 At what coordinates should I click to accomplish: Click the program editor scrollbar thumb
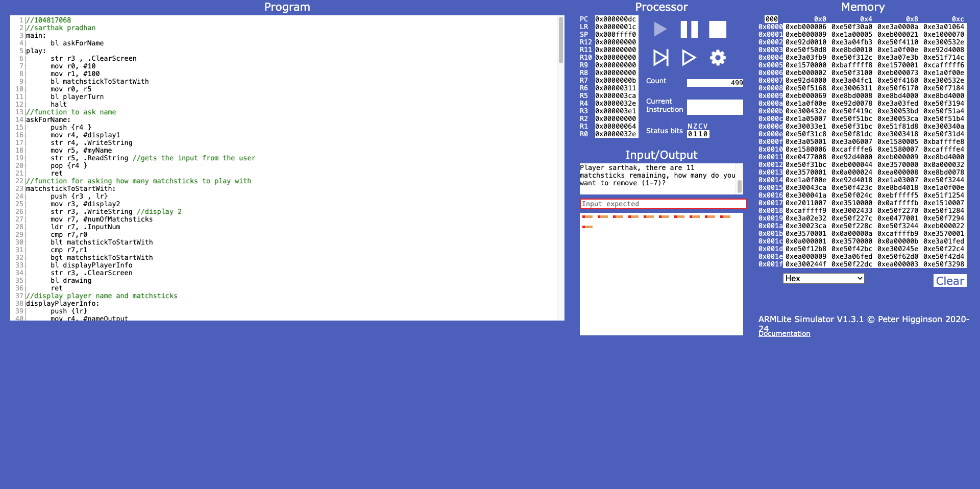pos(561,40)
